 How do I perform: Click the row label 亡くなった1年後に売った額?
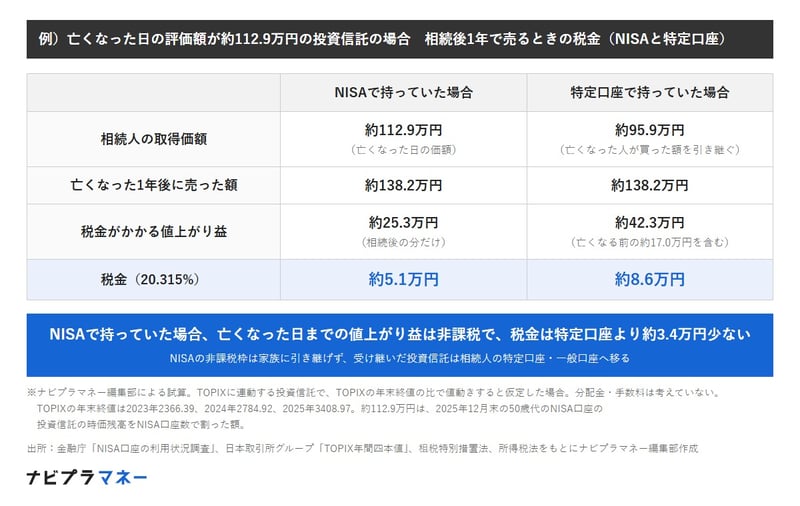(x=154, y=185)
